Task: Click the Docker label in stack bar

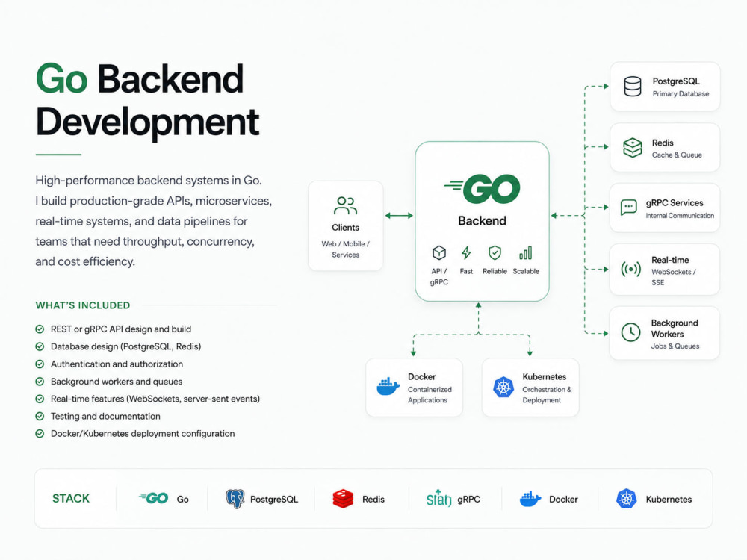Action: pos(563,499)
